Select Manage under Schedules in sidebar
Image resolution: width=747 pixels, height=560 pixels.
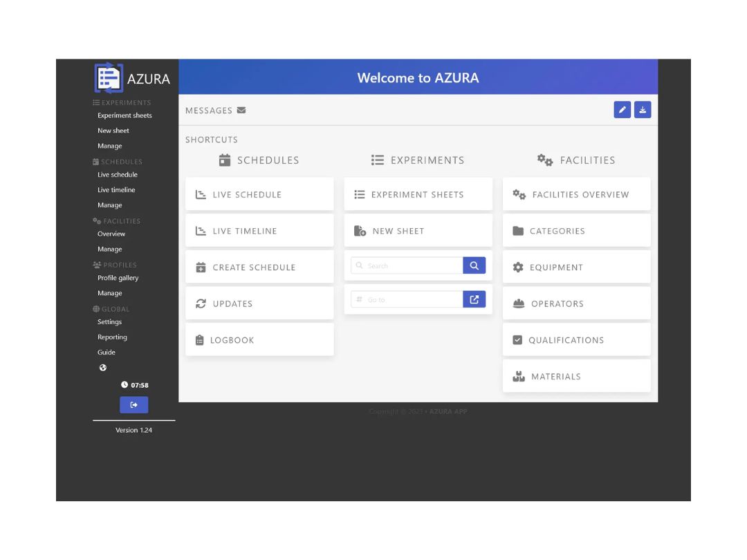point(109,205)
